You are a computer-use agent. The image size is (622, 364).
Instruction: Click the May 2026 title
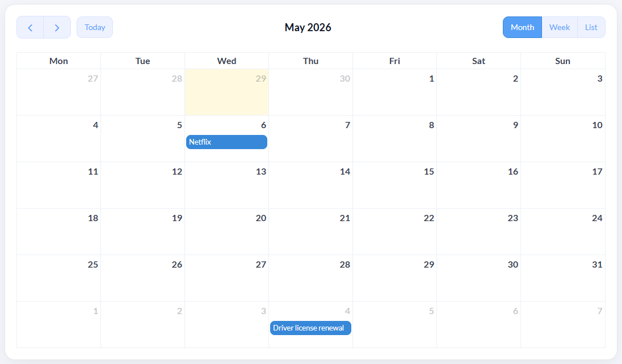pyautogui.click(x=308, y=27)
